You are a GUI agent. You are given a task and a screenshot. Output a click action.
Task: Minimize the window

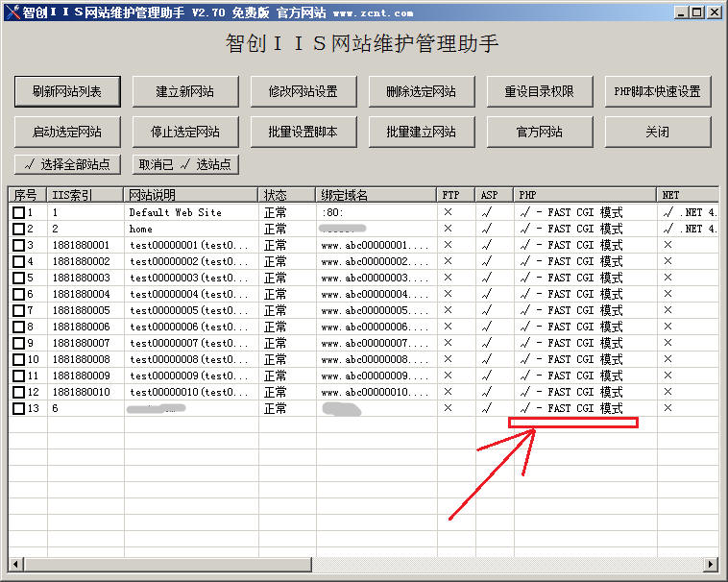pyautogui.click(x=681, y=12)
